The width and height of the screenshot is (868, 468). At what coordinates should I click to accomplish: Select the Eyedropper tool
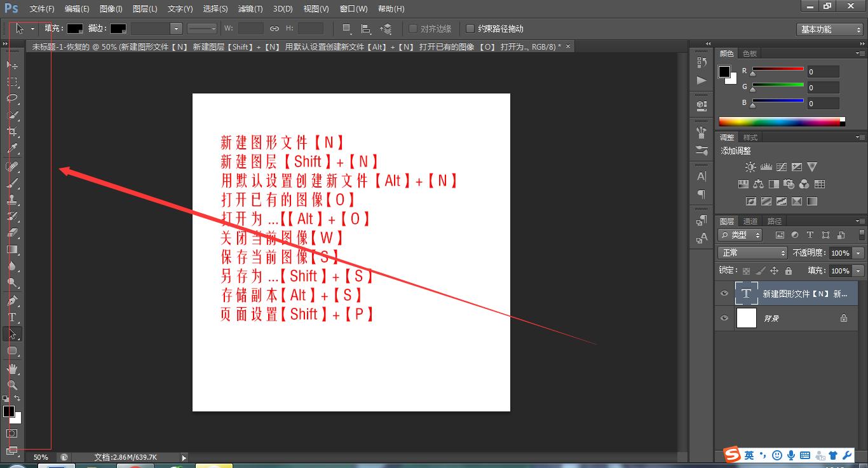click(12, 149)
